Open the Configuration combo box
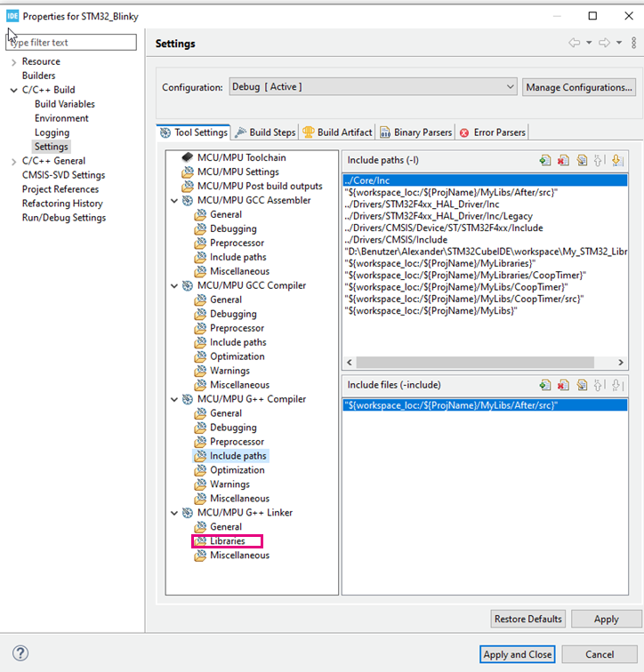Viewport: 644px width, 672px height. (373, 87)
